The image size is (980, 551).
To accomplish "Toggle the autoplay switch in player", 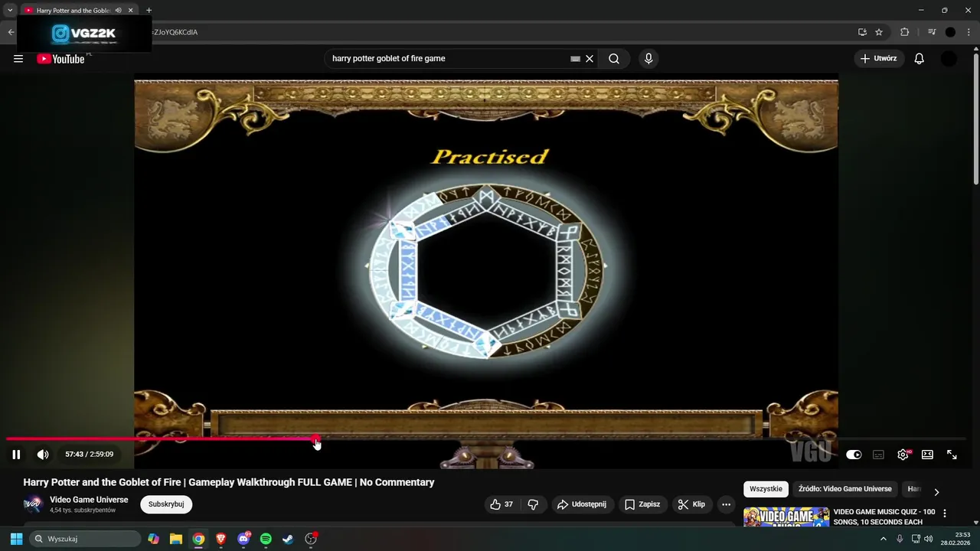I will pos(854,455).
